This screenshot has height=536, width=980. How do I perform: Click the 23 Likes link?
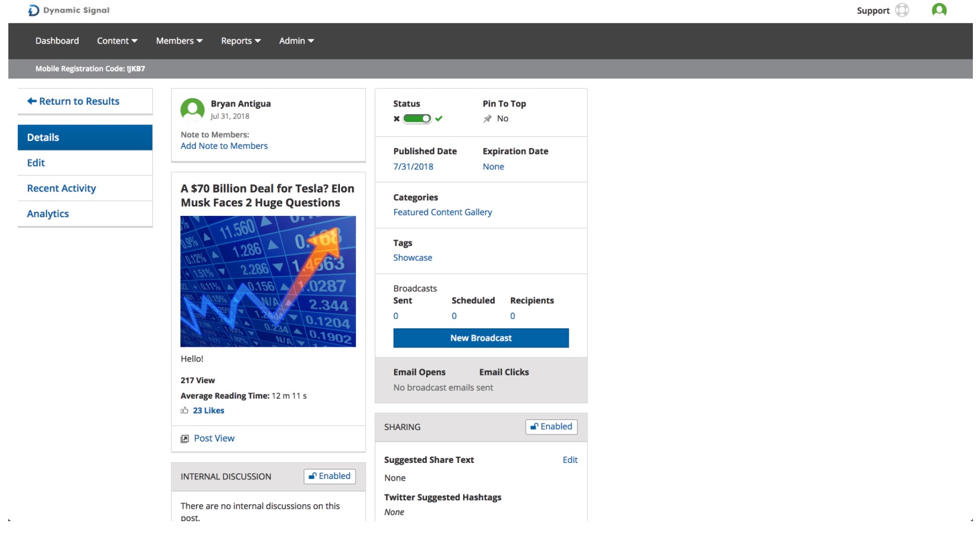(x=208, y=410)
